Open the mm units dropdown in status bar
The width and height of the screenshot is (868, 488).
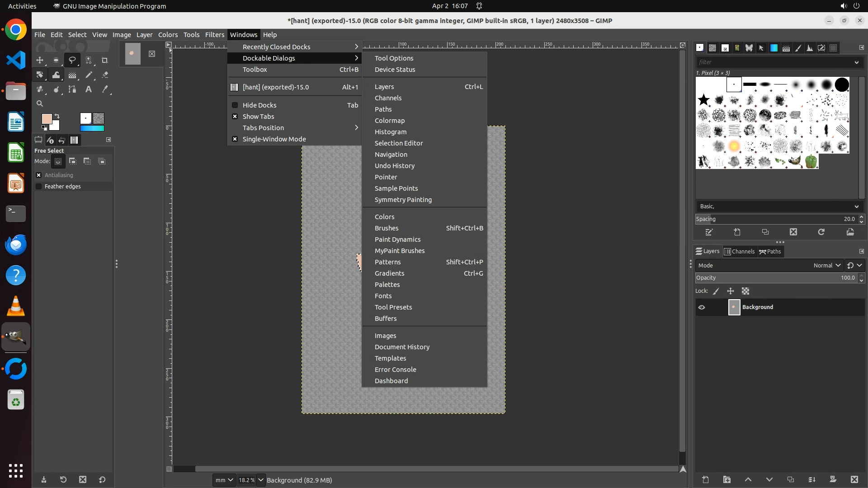click(x=224, y=480)
